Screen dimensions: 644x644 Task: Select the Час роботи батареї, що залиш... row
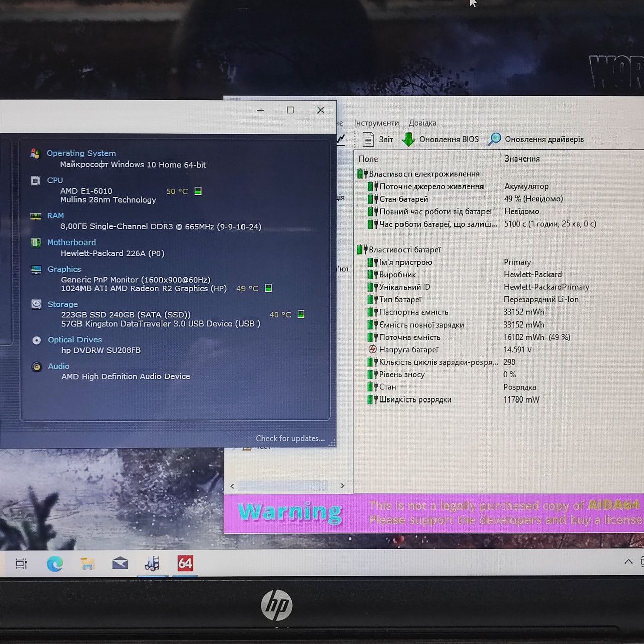click(x=438, y=224)
